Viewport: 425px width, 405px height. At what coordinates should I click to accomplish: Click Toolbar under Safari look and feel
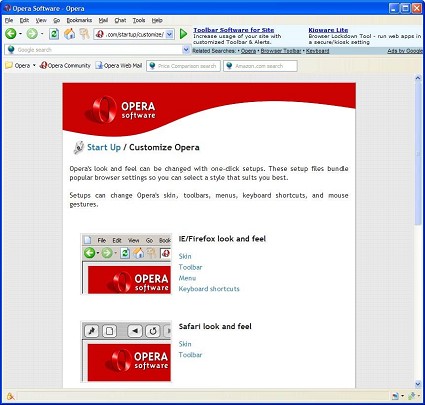coord(190,355)
